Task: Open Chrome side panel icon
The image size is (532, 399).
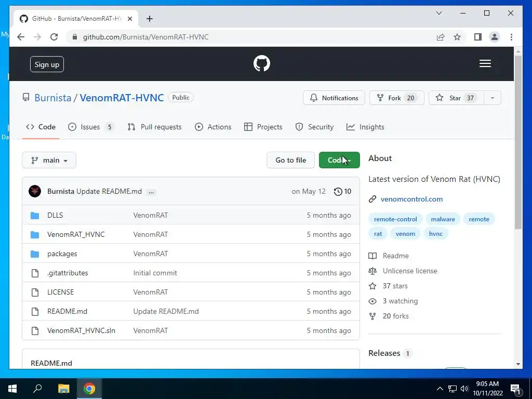Action: pyautogui.click(x=478, y=37)
